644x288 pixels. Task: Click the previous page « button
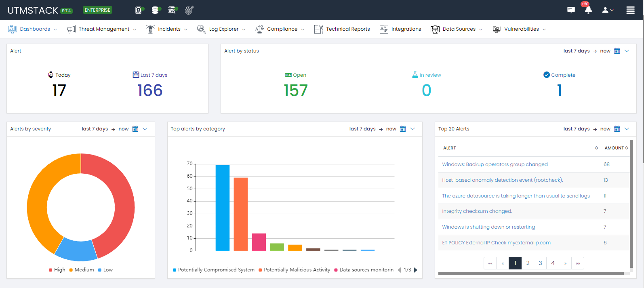[503, 263]
